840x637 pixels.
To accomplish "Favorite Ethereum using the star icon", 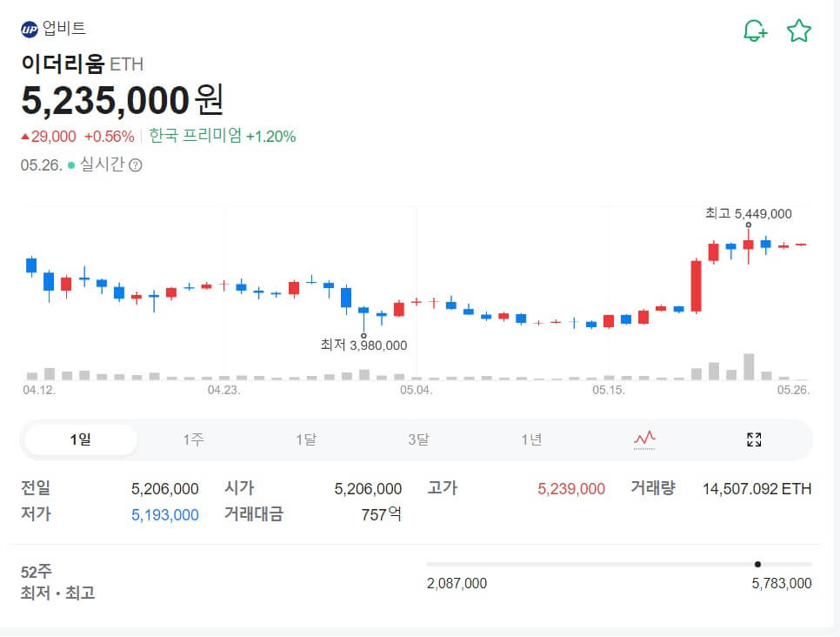I will tap(798, 28).
